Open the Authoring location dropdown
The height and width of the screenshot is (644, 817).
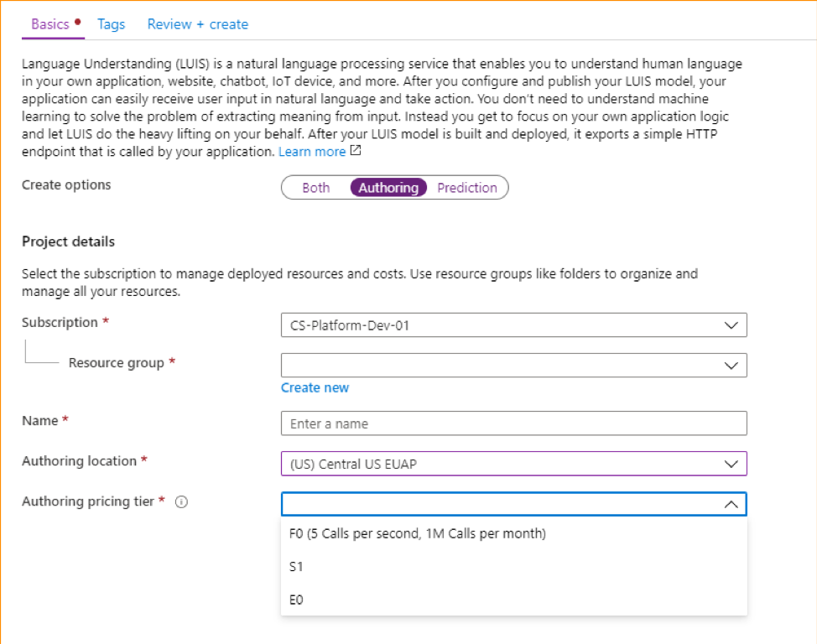(513, 464)
